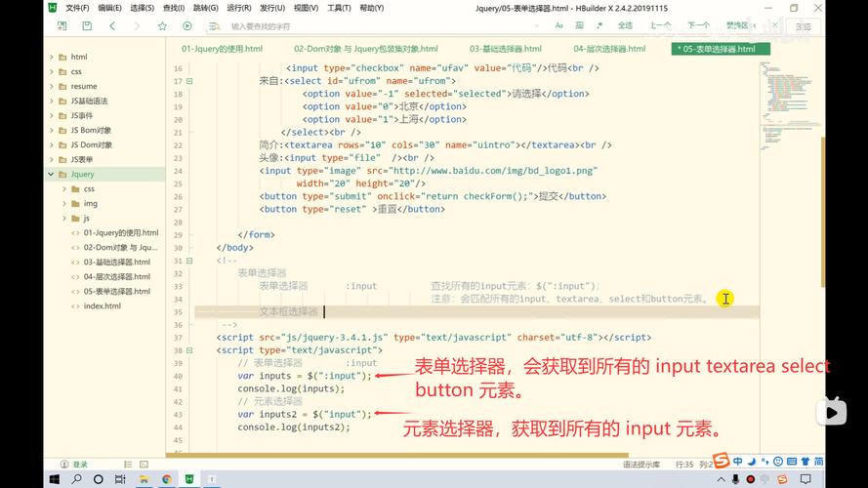Click the save file toolbar icon
This screenshot has width=868, height=488.
(x=87, y=26)
